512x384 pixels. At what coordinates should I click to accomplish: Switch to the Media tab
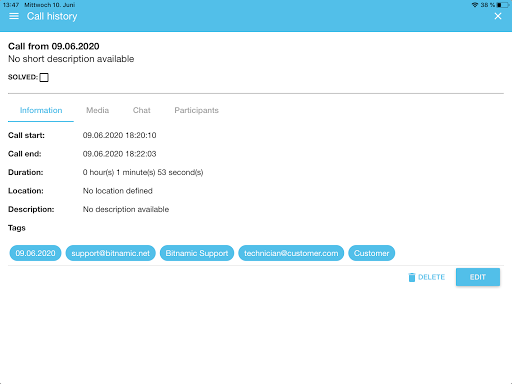(97, 110)
